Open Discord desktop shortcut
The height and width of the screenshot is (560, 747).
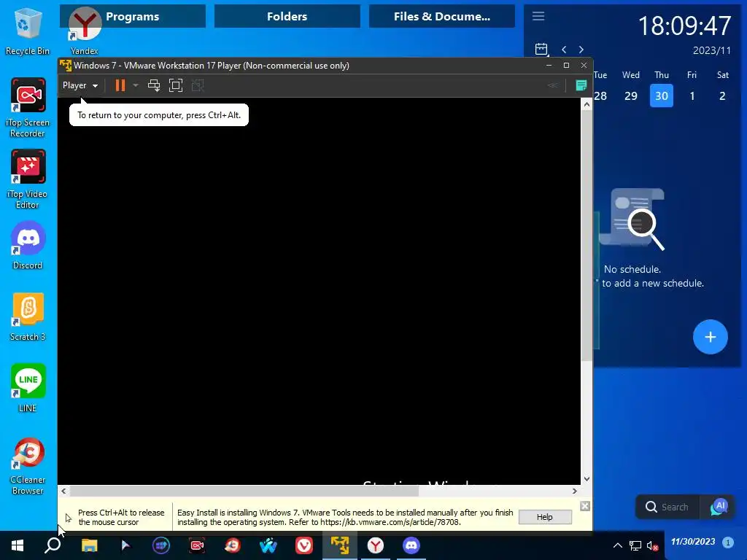[27, 246]
